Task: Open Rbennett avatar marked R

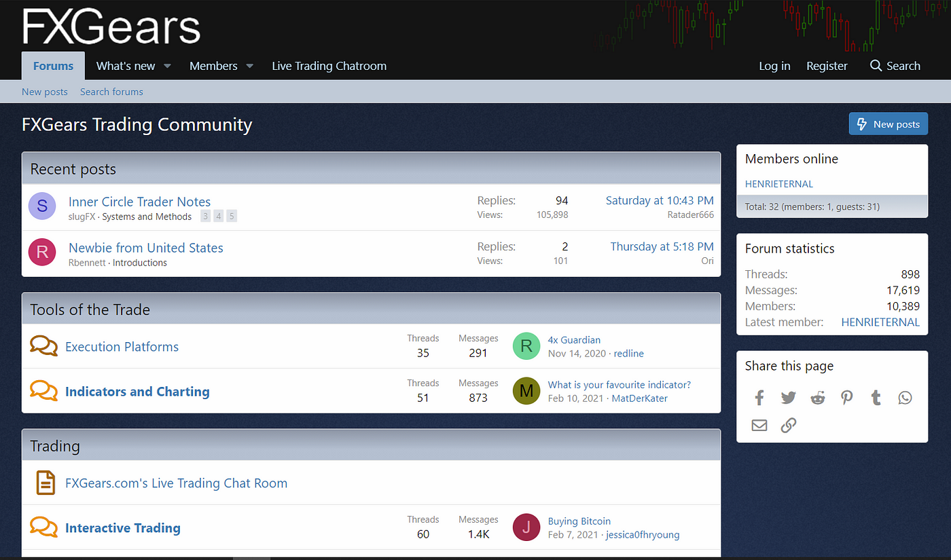Action: tap(42, 253)
